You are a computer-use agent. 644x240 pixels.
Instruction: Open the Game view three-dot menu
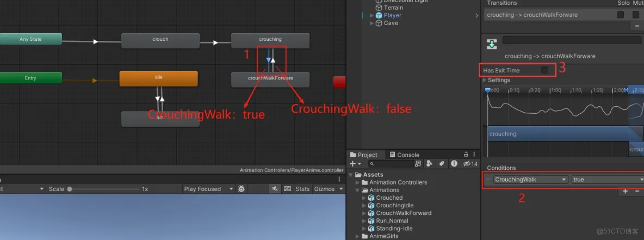click(x=339, y=179)
